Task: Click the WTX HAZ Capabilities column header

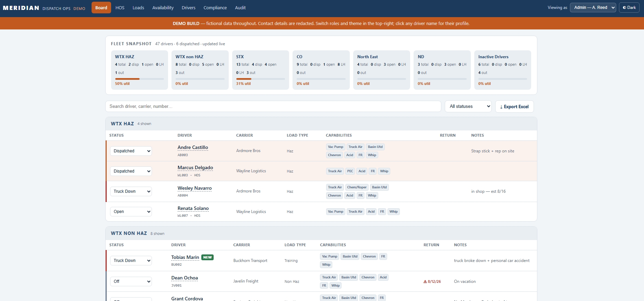Action: click(x=339, y=135)
